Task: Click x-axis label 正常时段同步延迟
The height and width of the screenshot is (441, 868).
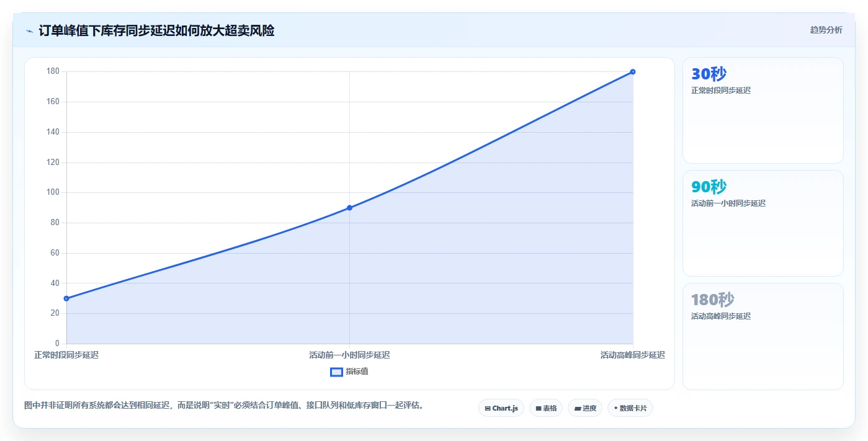Action: click(x=66, y=355)
